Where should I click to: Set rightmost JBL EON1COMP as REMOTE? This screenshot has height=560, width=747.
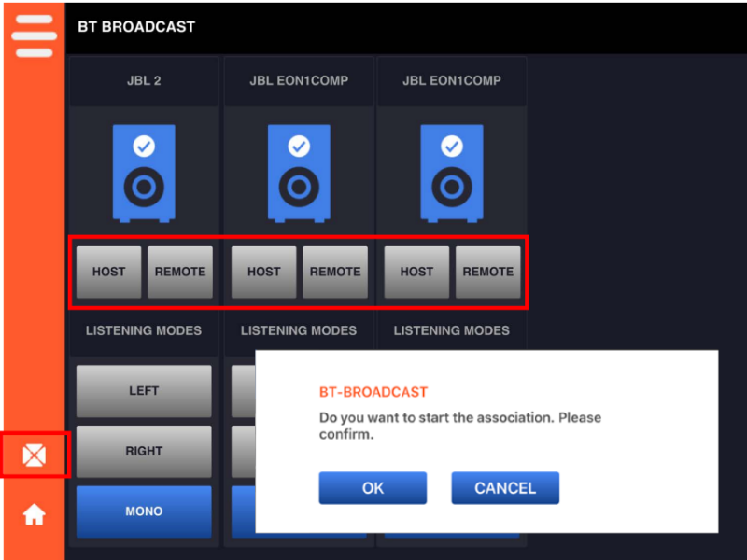pyautogui.click(x=488, y=272)
